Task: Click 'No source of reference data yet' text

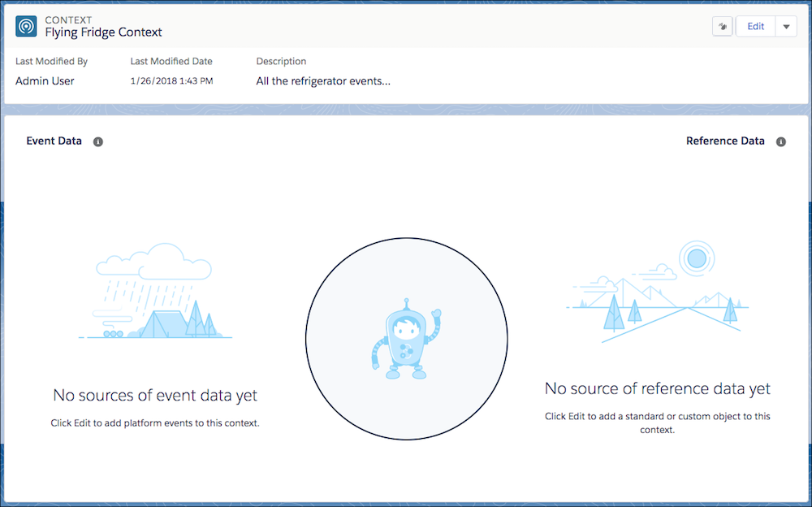Action: 657,389
